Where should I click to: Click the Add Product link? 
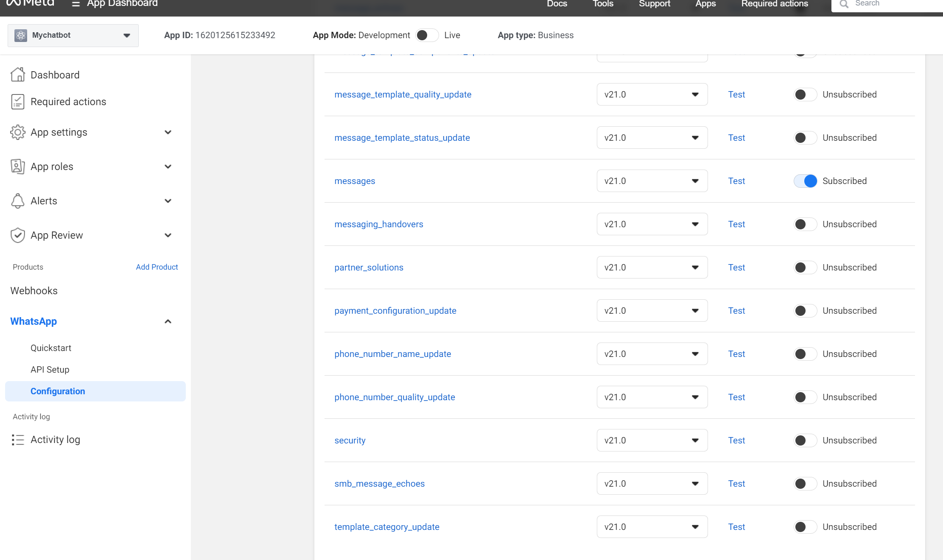(x=157, y=267)
